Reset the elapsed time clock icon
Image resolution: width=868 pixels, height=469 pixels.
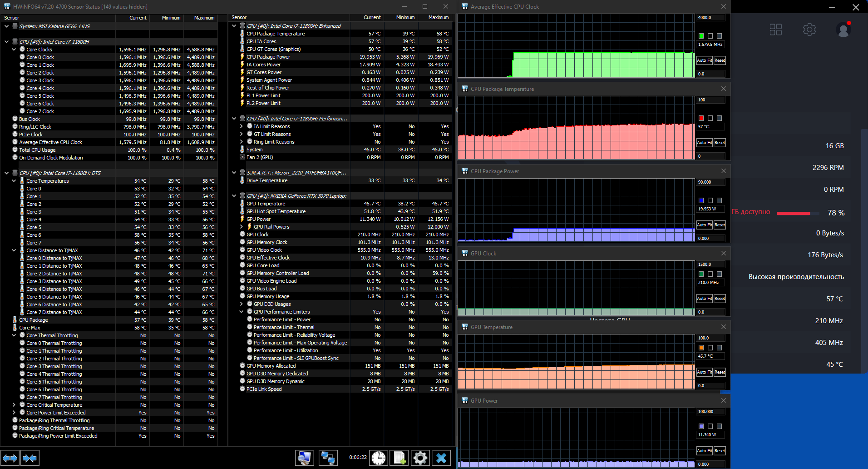click(378, 458)
